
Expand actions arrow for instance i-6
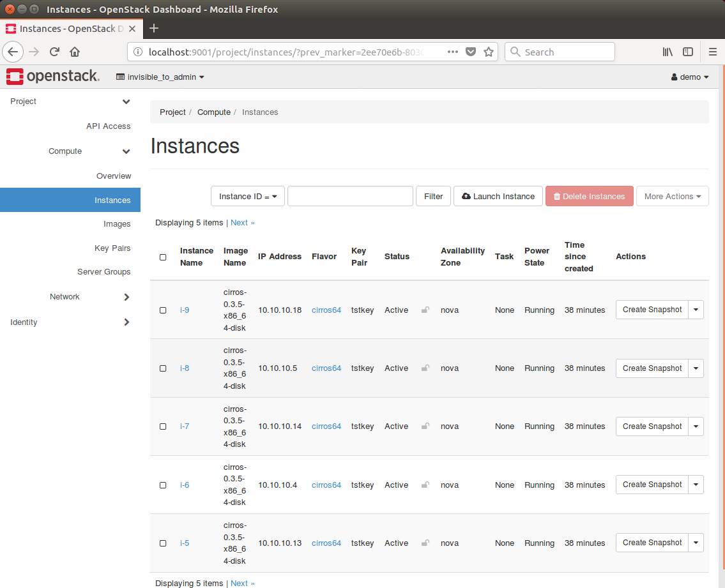click(x=696, y=485)
